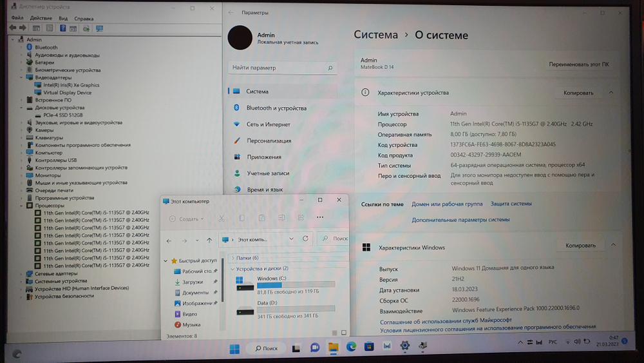Open Документы in Quick access
Screen dimensions: 644x363
point(196,293)
